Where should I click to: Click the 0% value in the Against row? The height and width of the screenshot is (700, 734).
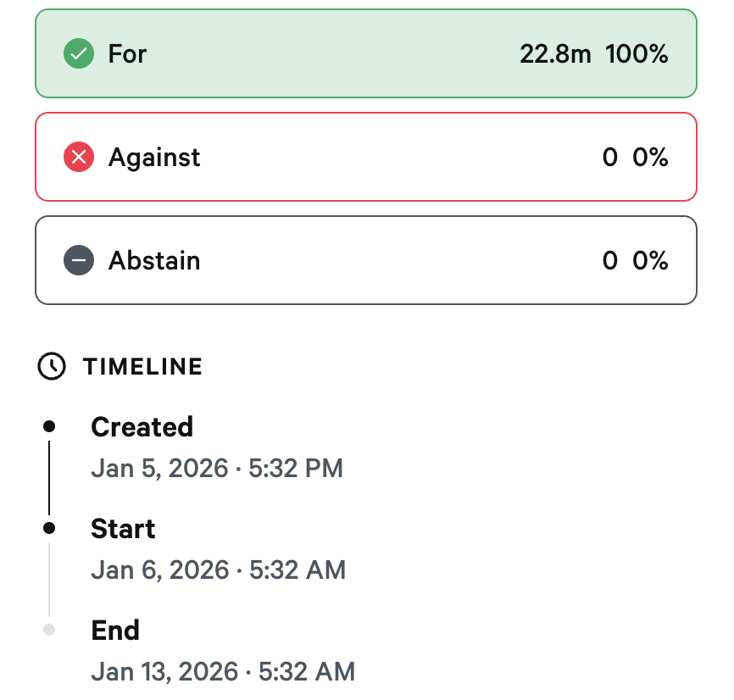[x=651, y=157]
